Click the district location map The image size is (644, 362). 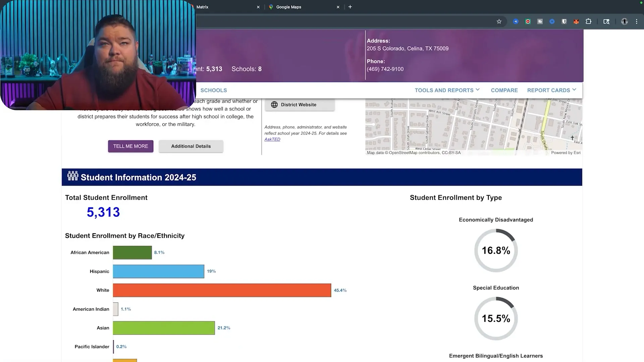[474, 127]
